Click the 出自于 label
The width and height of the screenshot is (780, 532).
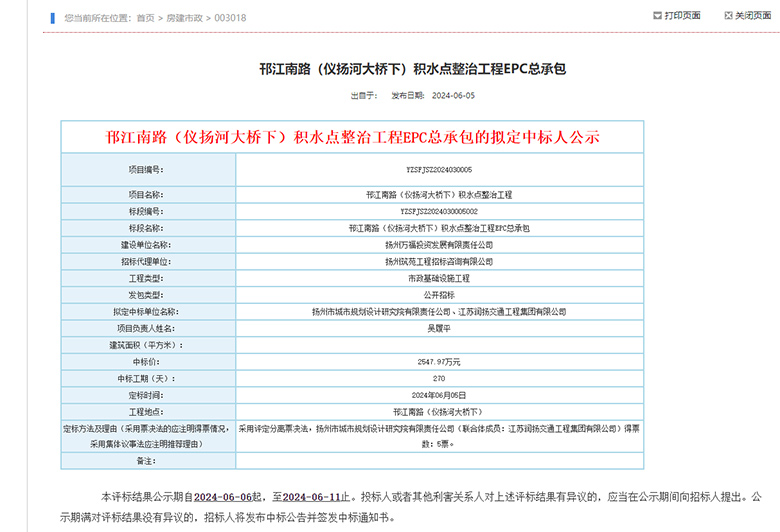click(364, 96)
